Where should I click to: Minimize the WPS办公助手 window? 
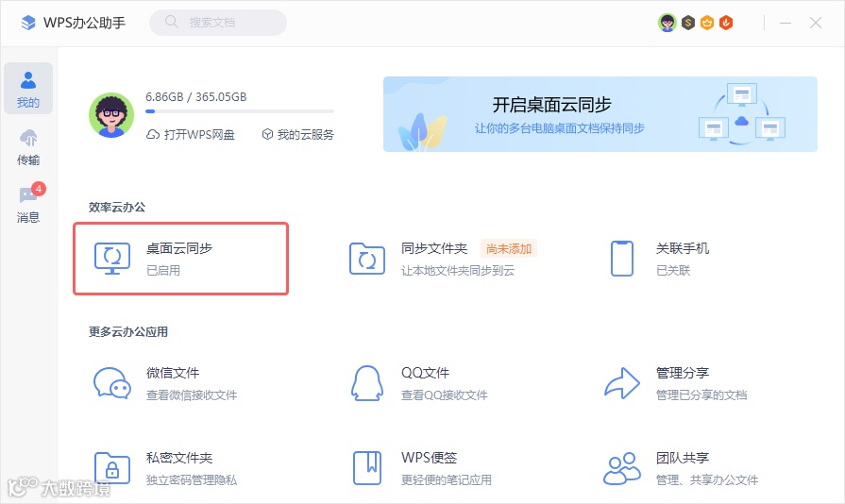786,23
